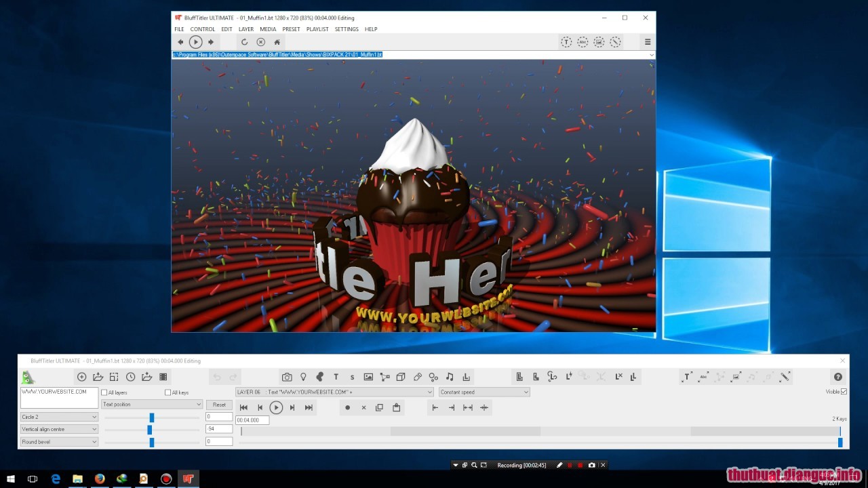Add model layer with the cube icon
Image resolution: width=868 pixels, height=488 pixels.
pos(401,377)
